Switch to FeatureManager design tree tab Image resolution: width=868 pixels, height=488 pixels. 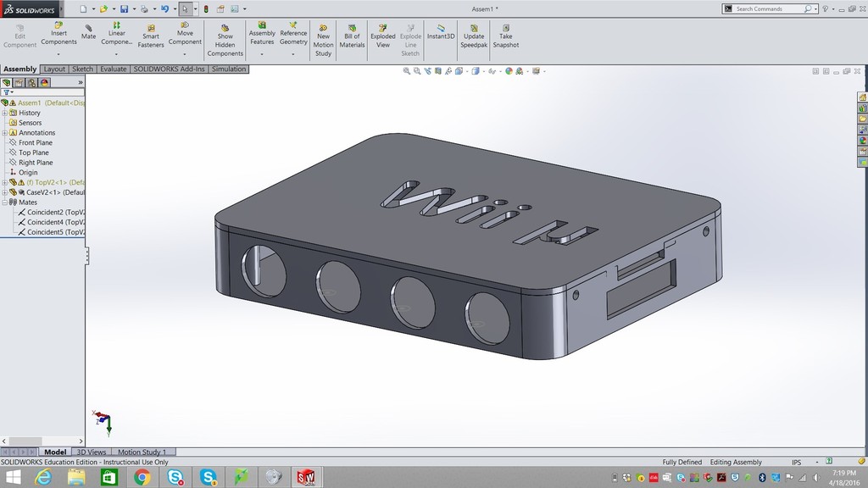7,82
